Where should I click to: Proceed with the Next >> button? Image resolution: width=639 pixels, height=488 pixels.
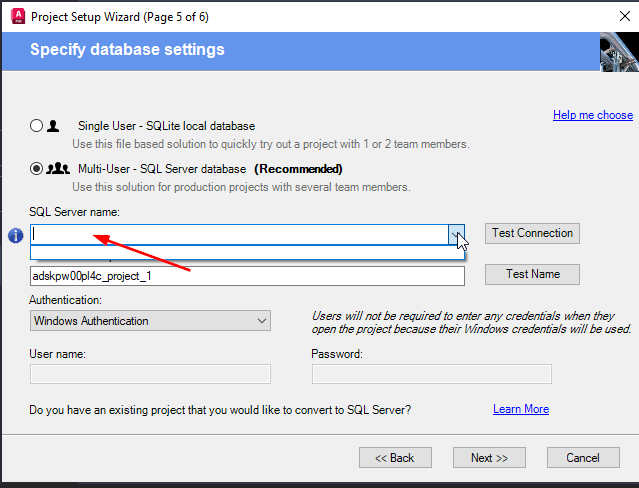click(x=489, y=458)
